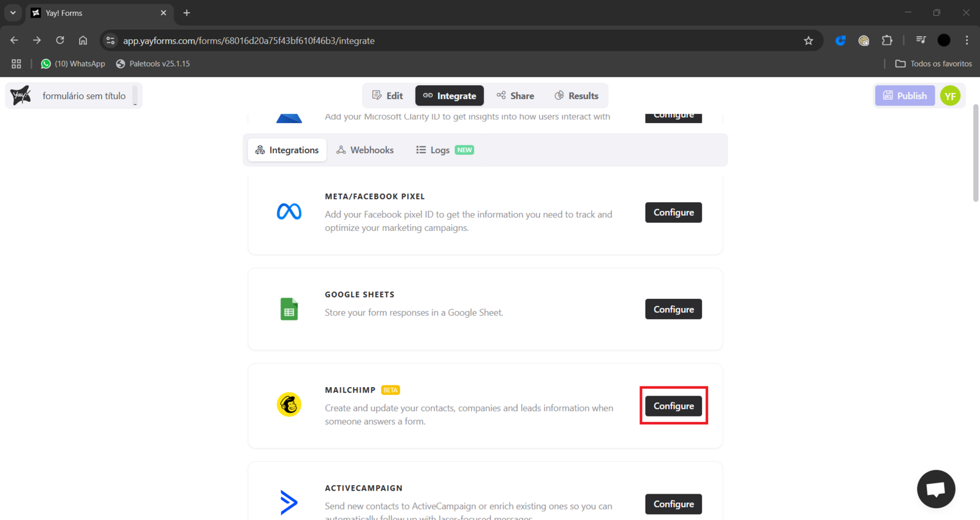Switch to the Results tab

tap(576, 96)
